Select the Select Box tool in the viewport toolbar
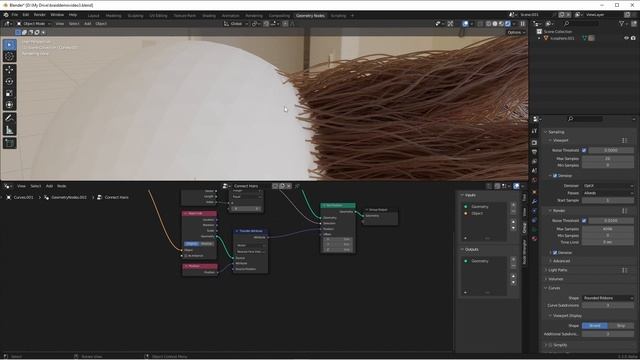Viewport: 640px width, 360px height. [x=9, y=44]
